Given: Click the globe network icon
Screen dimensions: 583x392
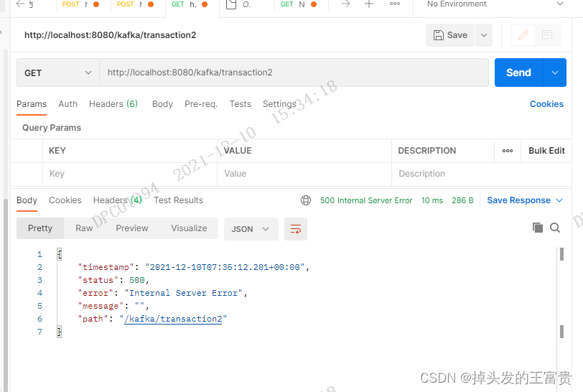Looking at the screenshot, I should [x=306, y=200].
